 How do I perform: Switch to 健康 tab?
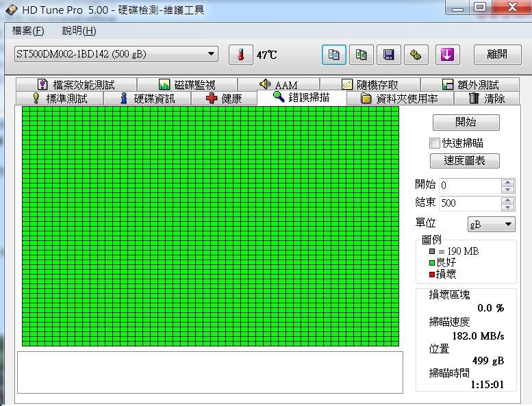click(224, 99)
